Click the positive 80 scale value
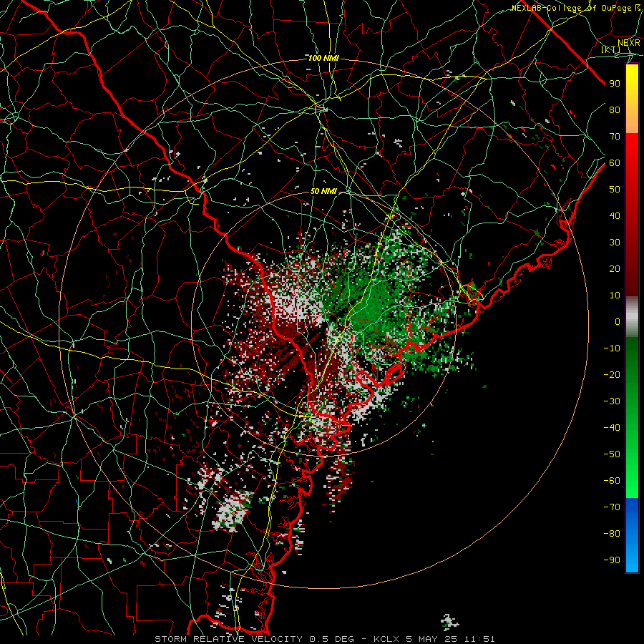The image size is (644, 644). pos(615,109)
